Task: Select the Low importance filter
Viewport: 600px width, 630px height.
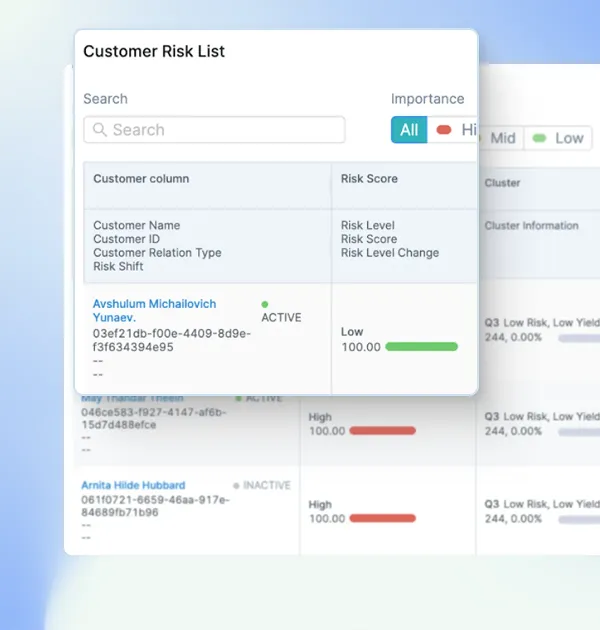Action: [558, 138]
